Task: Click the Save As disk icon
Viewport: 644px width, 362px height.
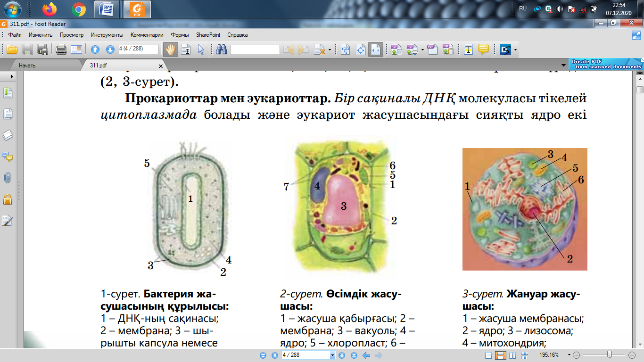Action: tap(42, 49)
